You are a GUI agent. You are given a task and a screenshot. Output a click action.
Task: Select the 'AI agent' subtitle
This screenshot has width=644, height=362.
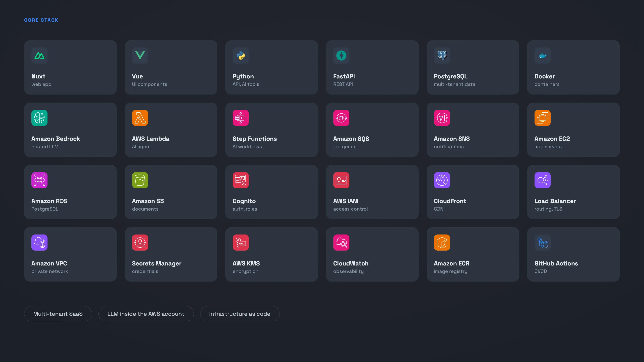141,147
